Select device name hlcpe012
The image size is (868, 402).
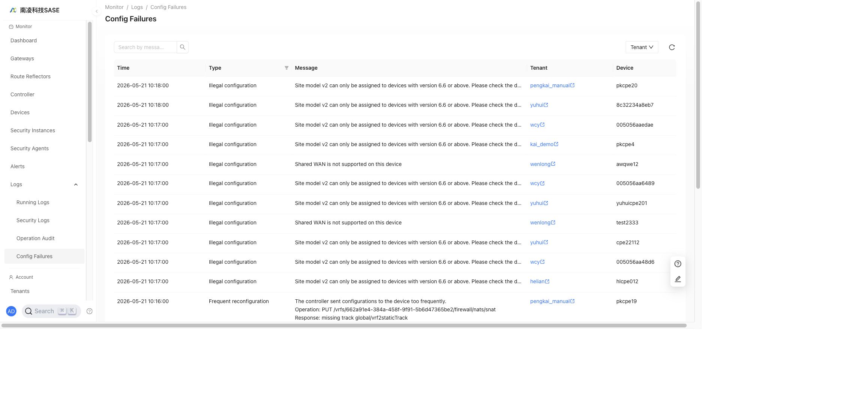627,281
